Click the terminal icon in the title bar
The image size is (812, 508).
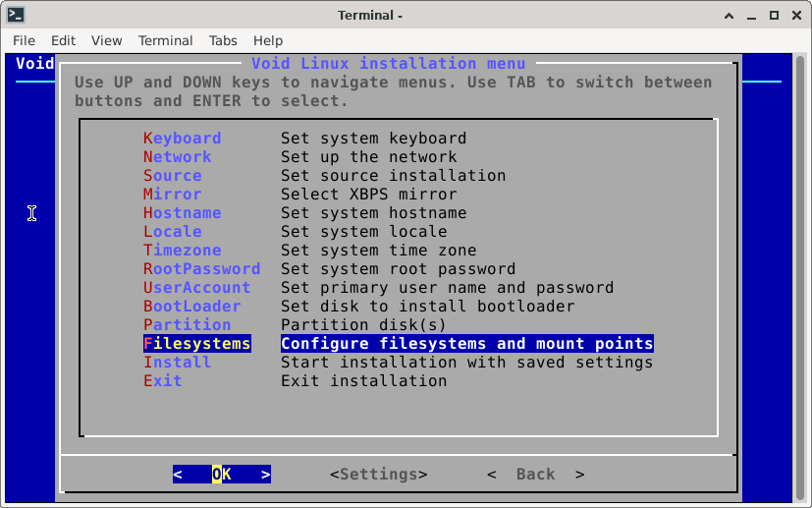click(16, 15)
